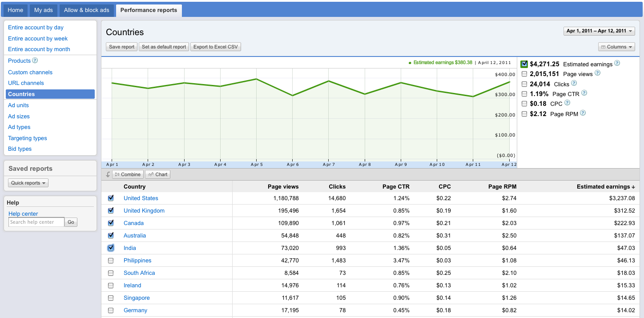Viewport: 644px width, 318px height.
Task: Open the help icon beside Estimated earnings
Action: point(617,64)
